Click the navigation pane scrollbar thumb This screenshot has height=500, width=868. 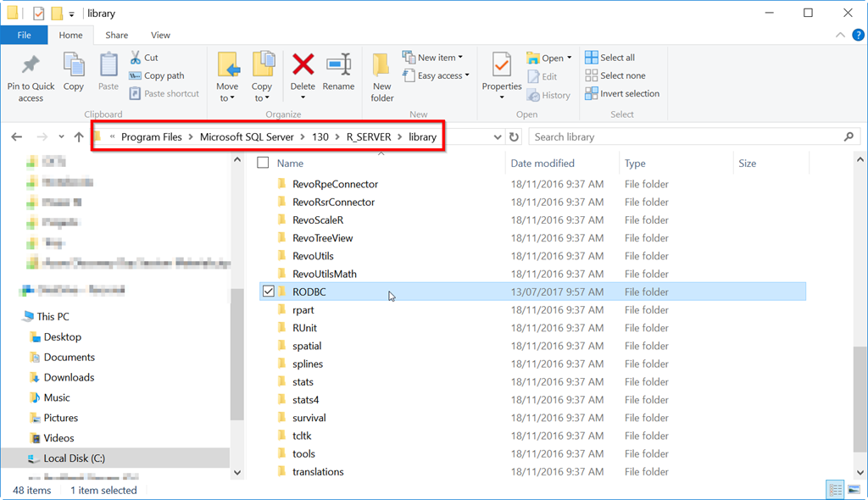tap(237, 354)
